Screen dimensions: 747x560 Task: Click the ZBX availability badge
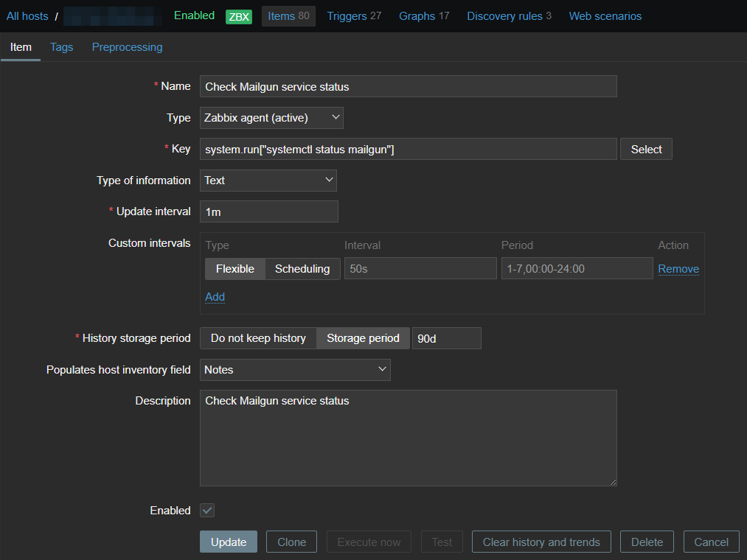(x=239, y=16)
